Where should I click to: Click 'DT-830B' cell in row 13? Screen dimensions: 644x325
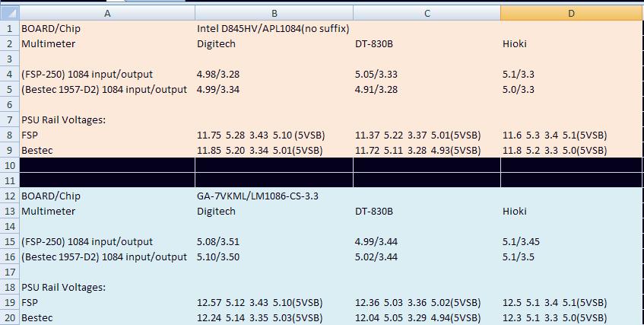tap(427, 211)
